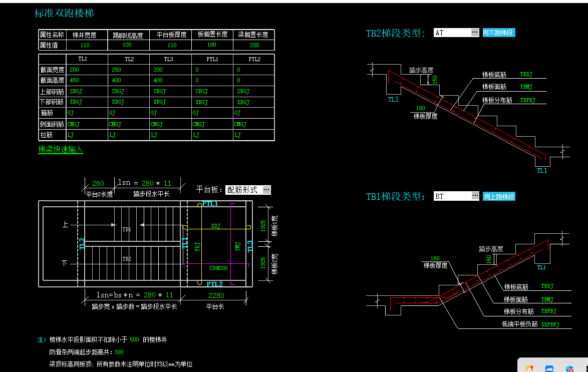Edit stairwell threshold value 500 in note
This screenshot has height=372, width=588.
pos(134,340)
